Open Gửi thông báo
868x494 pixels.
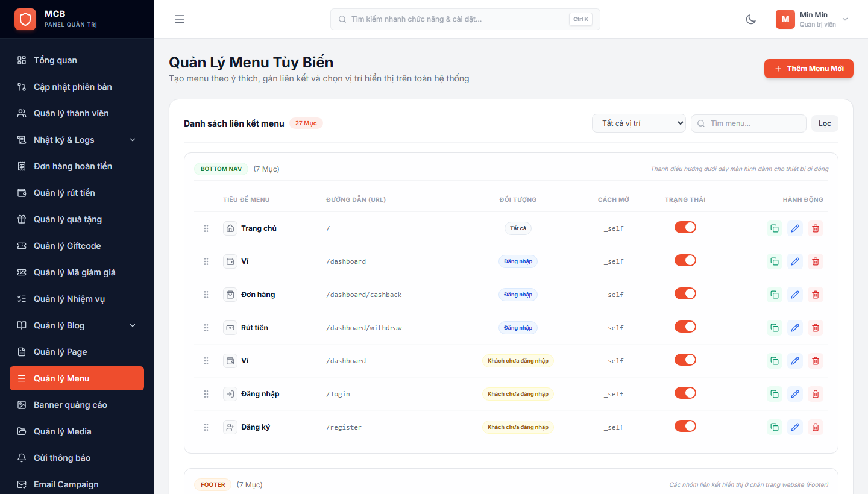click(x=77, y=458)
